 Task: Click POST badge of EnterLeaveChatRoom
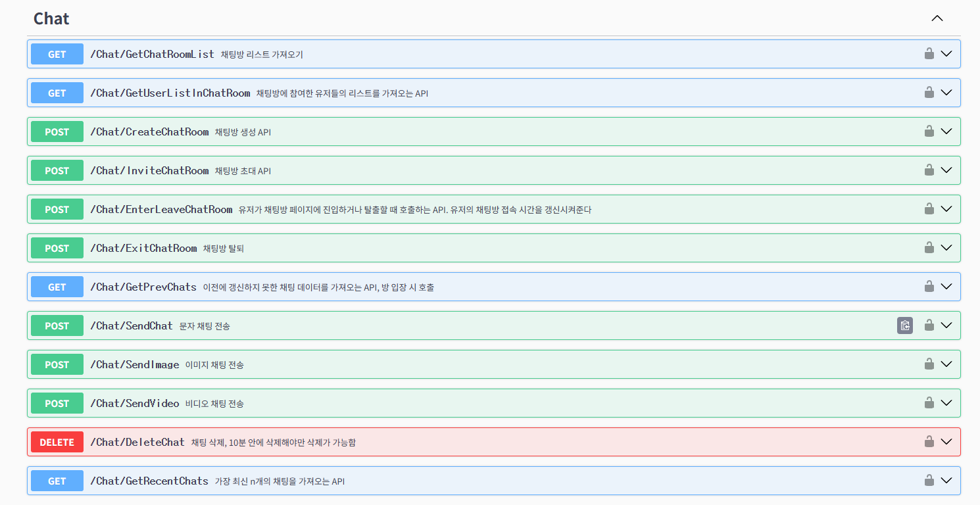coord(57,209)
